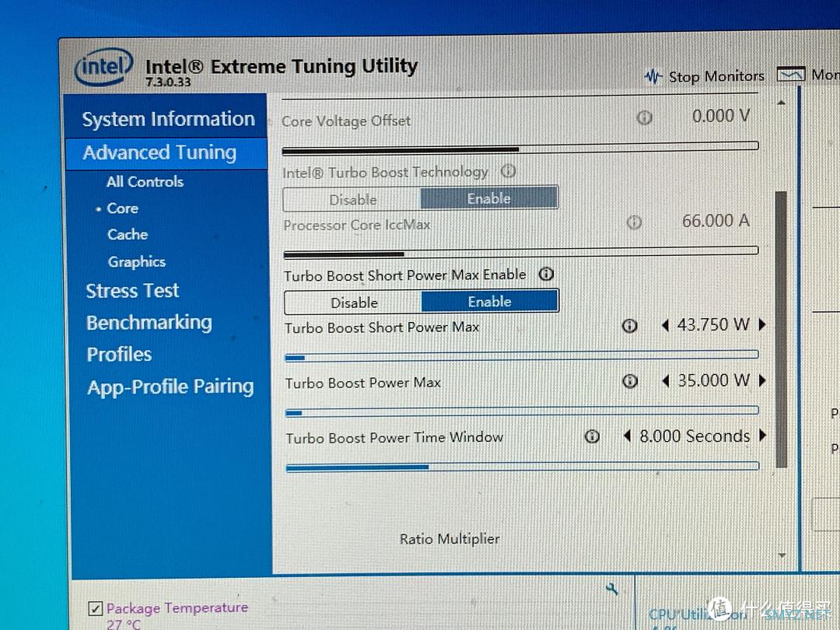Select Graphics under Advanced Tuning
This screenshot has height=630, width=840.
tap(137, 262)
